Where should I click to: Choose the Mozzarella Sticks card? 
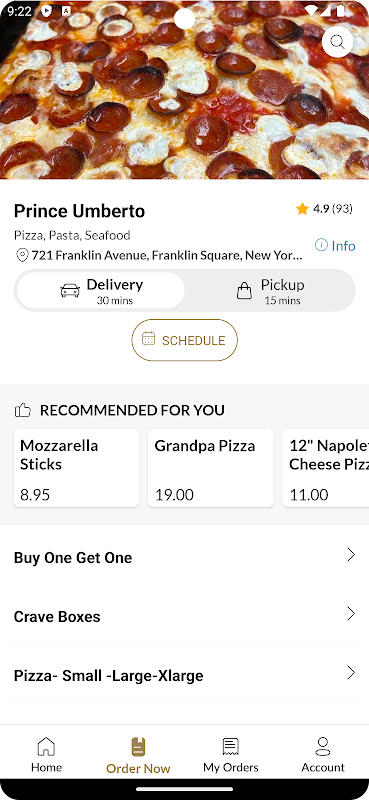(x=76, y=468)
